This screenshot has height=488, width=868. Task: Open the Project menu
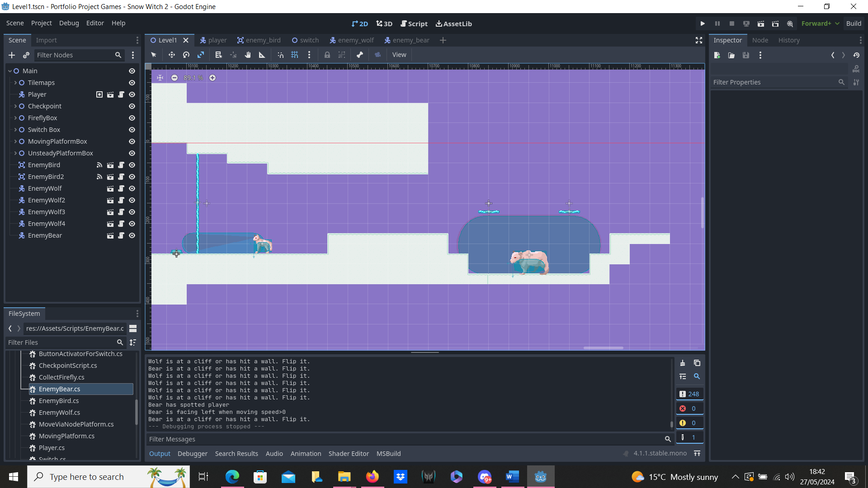pyautogui.click(x=41, y=23)
